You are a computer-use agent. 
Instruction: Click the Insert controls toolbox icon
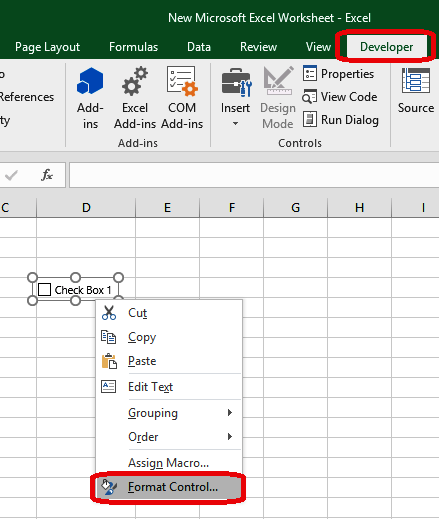[236, 83]
